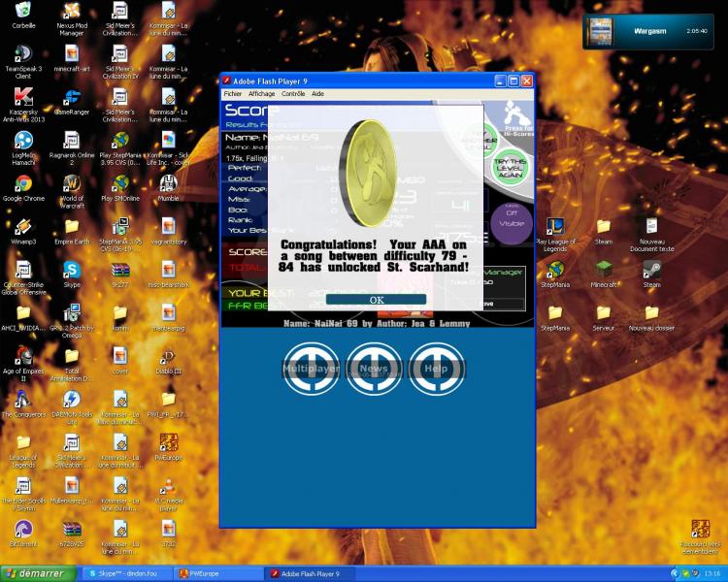Select the Steam application shortcut

point(652,275)
